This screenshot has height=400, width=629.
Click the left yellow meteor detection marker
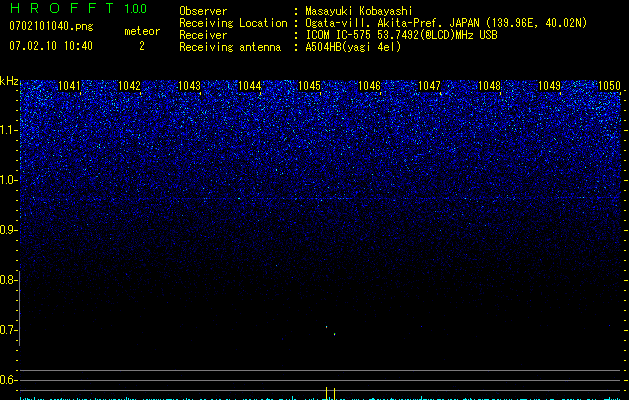click(x=327, y=393)
